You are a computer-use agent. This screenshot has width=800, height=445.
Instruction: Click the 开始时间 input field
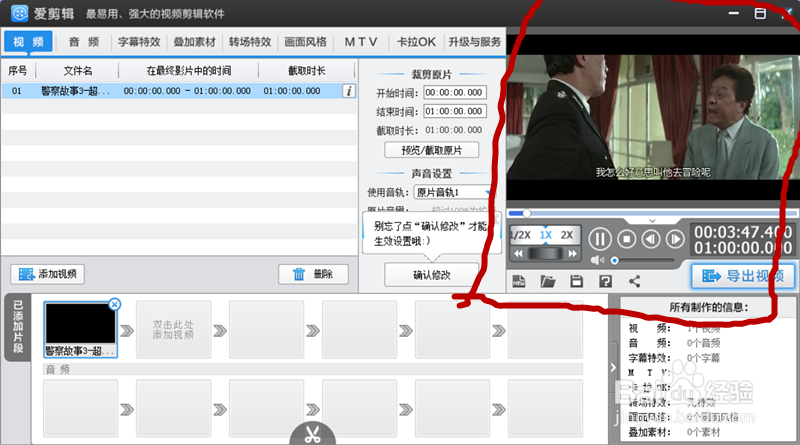455,92
